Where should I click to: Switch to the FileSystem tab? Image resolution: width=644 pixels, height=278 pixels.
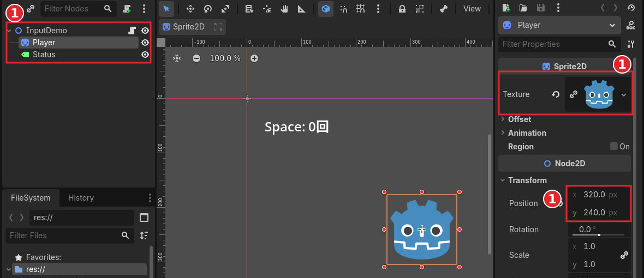31,198
